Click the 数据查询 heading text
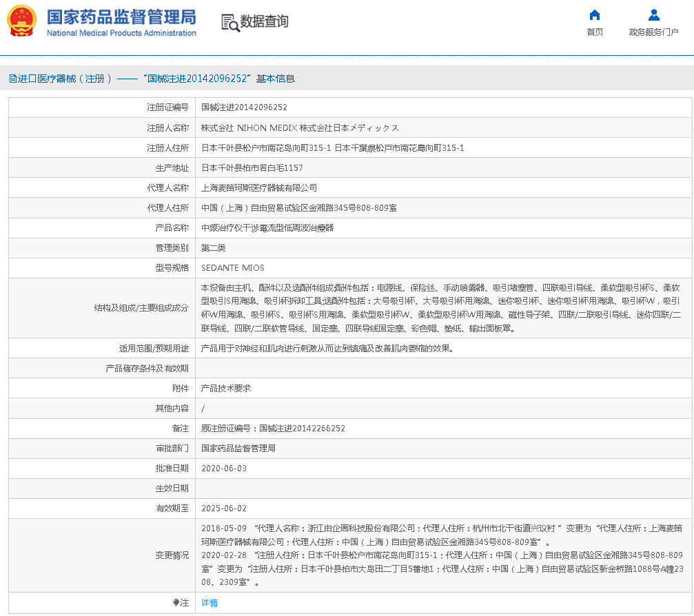Viewport: 694px width, 616px height. [x=264, y=21]
